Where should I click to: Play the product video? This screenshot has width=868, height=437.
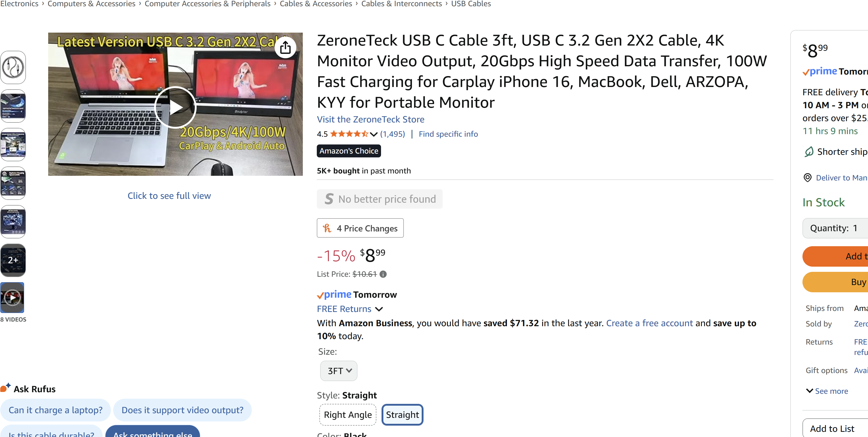[175, 107]
